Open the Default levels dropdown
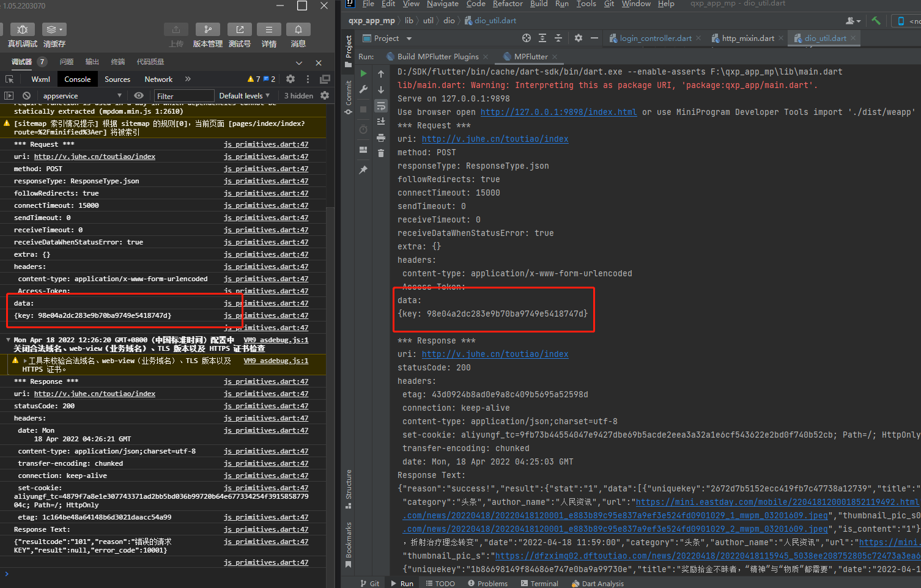The width and height of the screenshot is (921, 588). [x=244, y=95]
